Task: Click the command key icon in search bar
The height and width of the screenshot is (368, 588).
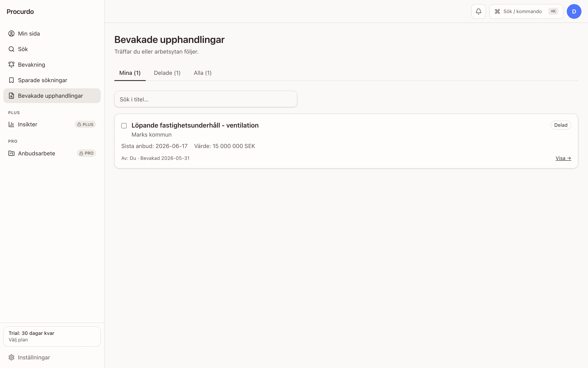Action: click(497, 11)
